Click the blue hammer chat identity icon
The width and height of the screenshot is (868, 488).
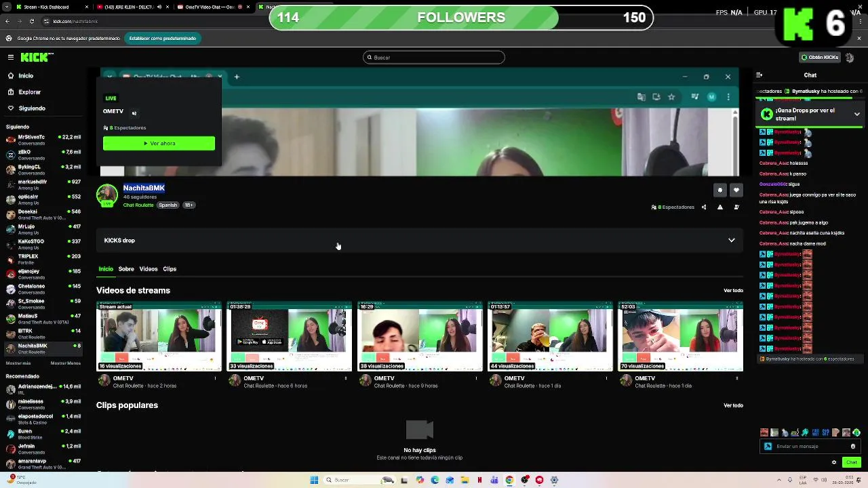click(x=768, y=447)
